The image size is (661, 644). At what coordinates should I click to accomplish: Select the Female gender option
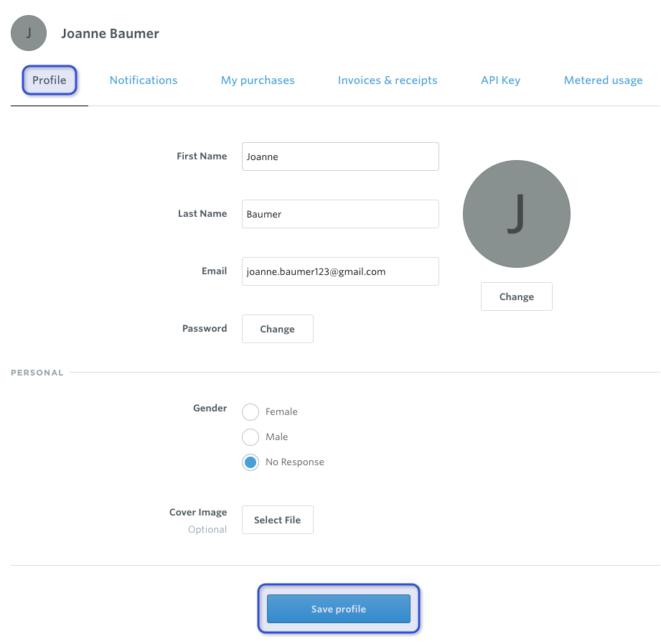point(250,411)
